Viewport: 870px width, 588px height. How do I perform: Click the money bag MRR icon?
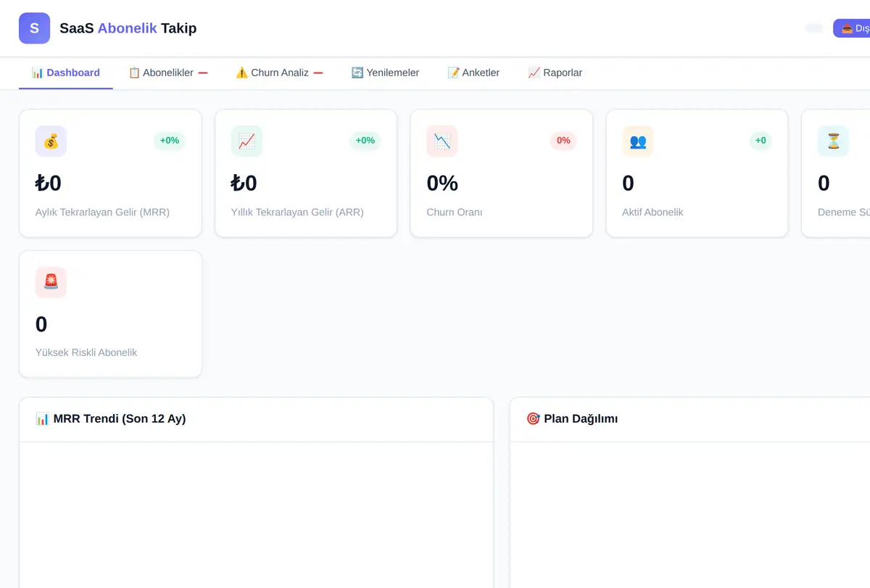tap(51, 141)
